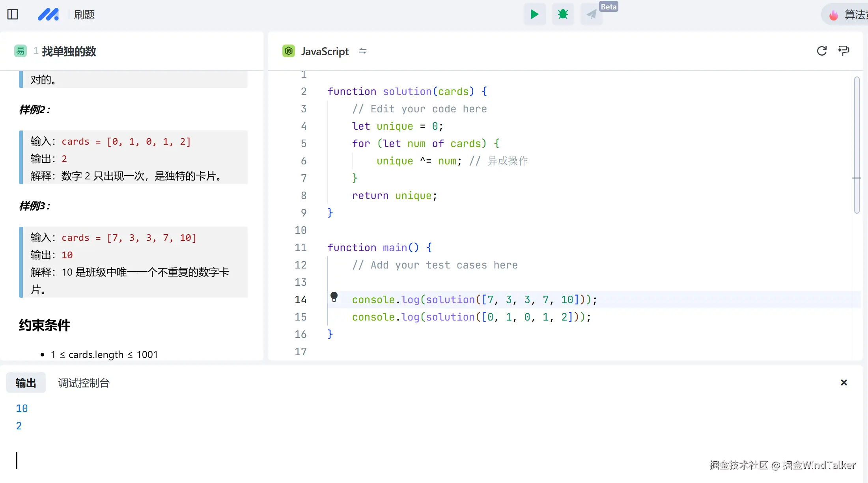Viewport: 868px width, 483px height.
Task: Click line number 10 in the gutter
Action: (301, 230)
